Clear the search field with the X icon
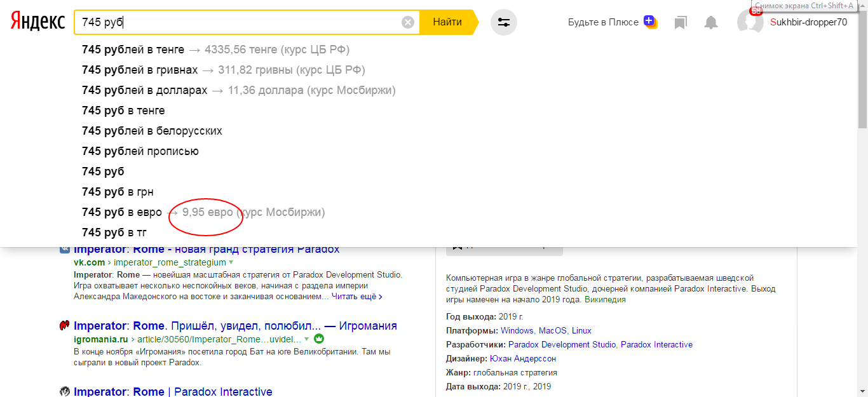 point(408,22)
